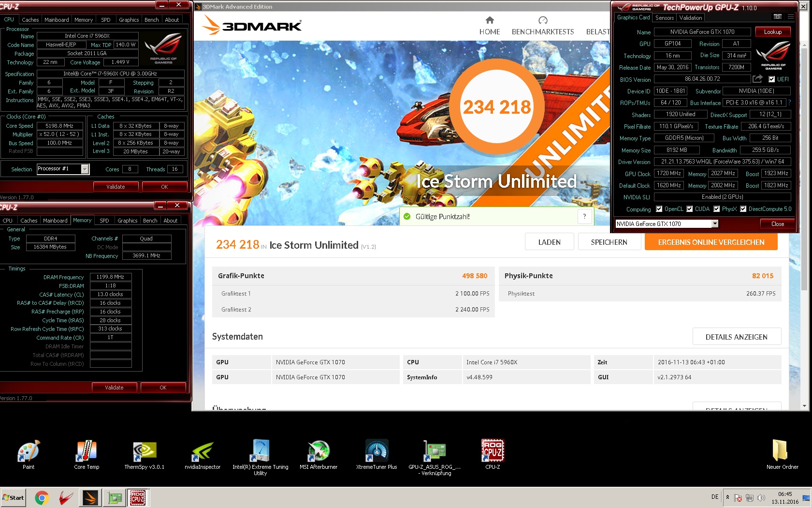Click DETAILS ANZEIGEN next to Systemdaten

click(x=737, y=337)
